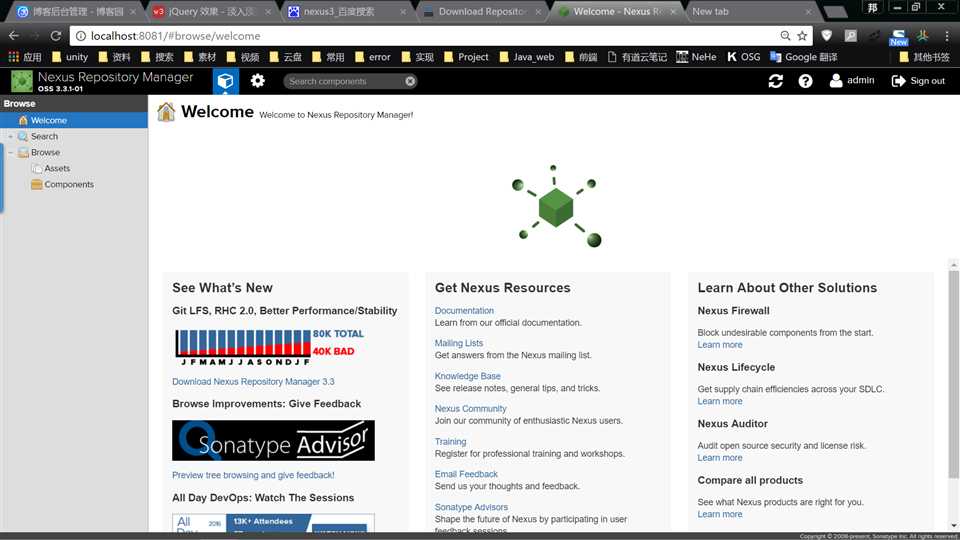Reload the page with browser refresh
This screenshot has width=960, height=540.
click(x=56, y=36)
